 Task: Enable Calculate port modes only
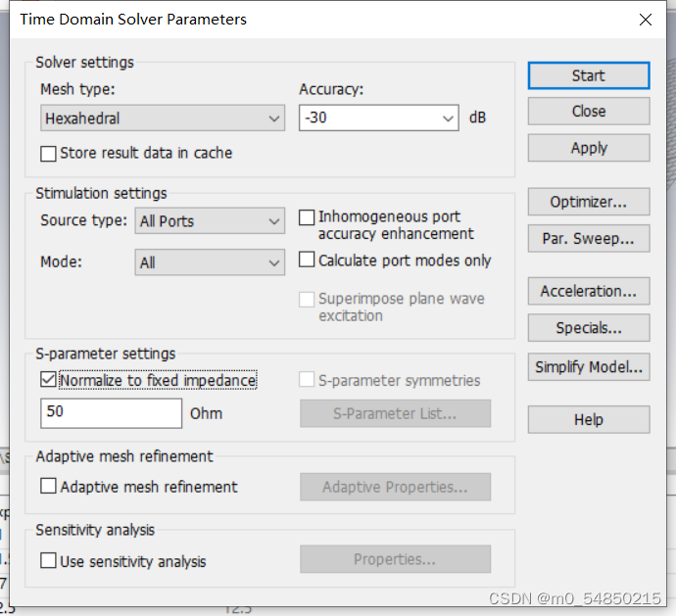tap(307, 261)
